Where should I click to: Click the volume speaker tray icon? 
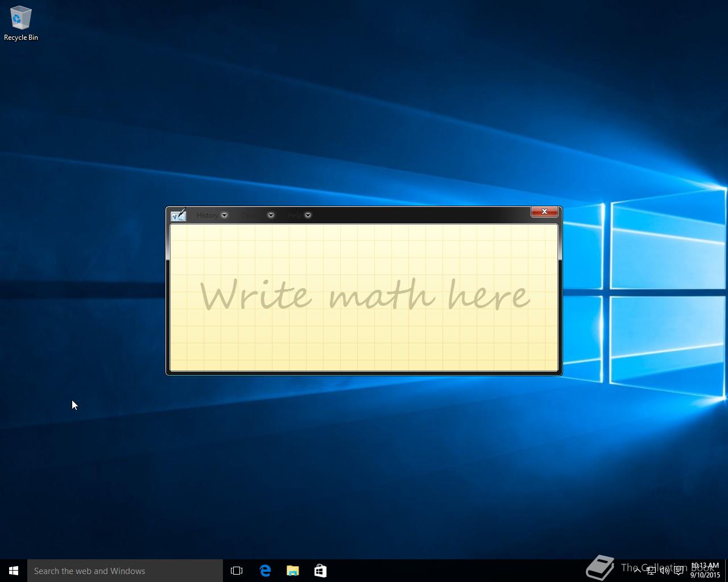point(664,571)
